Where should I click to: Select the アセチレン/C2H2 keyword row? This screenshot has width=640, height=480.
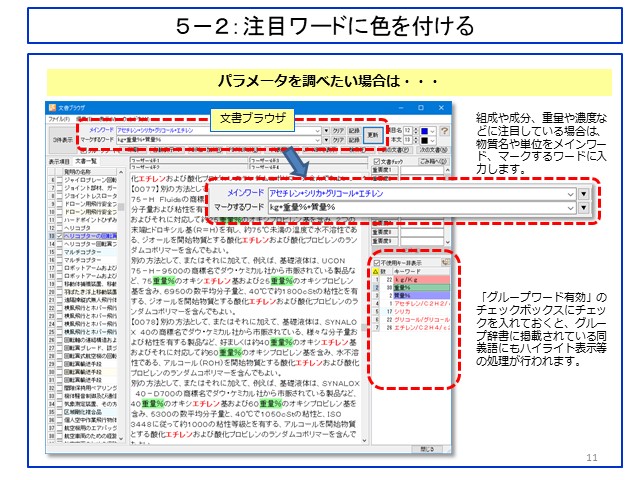click(x=422, y=303)
